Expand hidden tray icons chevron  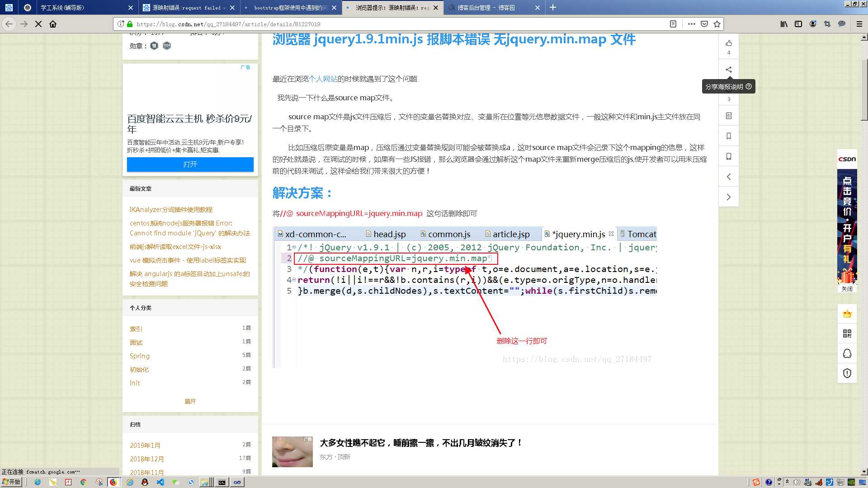(x=787, y=482)
